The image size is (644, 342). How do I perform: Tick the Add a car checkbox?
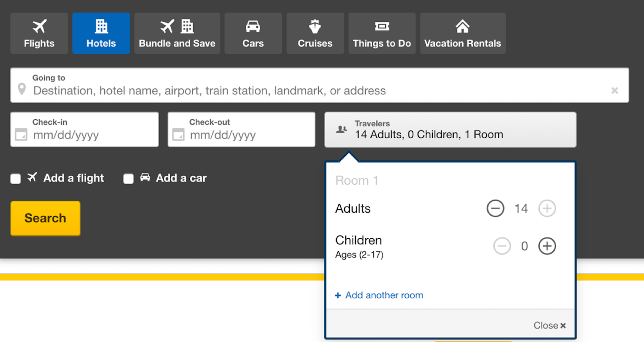point(128,179)
